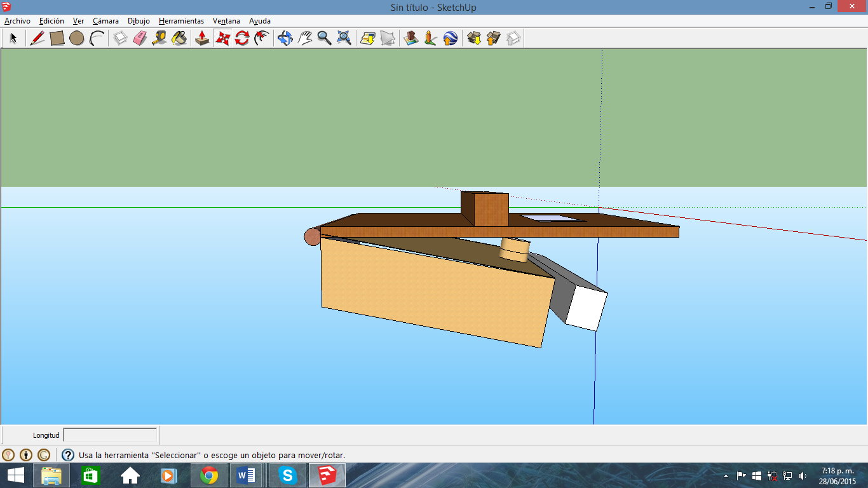Choose the Paint Bucket tool
Image resolution: width=868 pixels, height=488 pixels.
click(180, 38)
